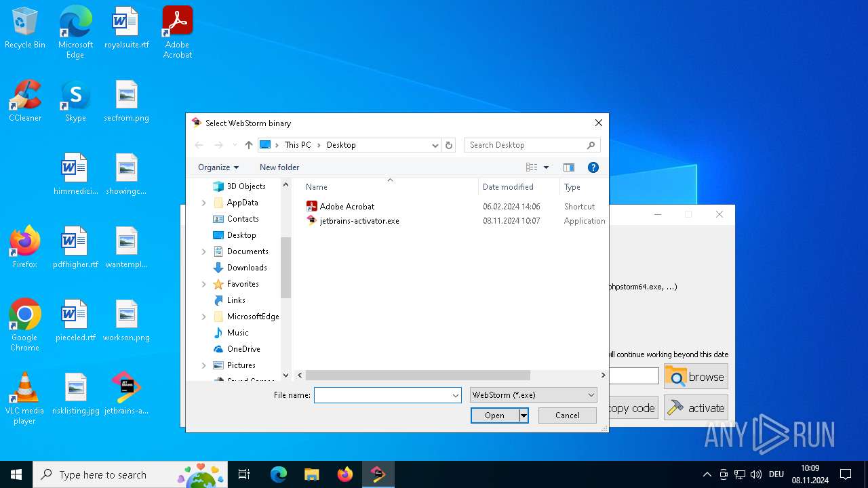This screenshot has height=488, width=868.
Task: Open the Organize menu
Action: (218, 167)
